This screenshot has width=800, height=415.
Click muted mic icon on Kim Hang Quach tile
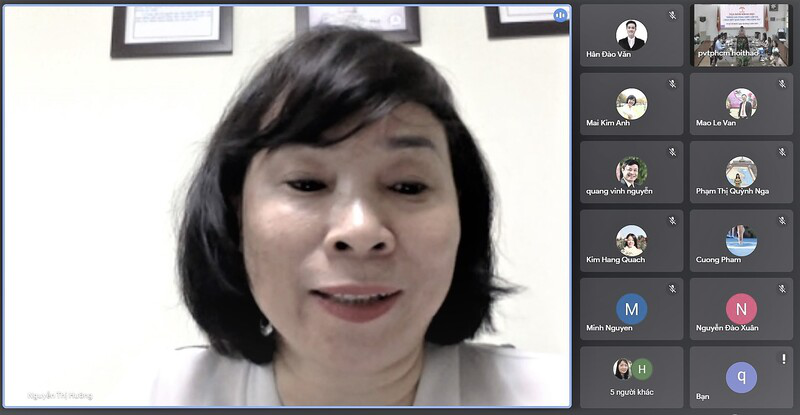[x=673, y=221]
